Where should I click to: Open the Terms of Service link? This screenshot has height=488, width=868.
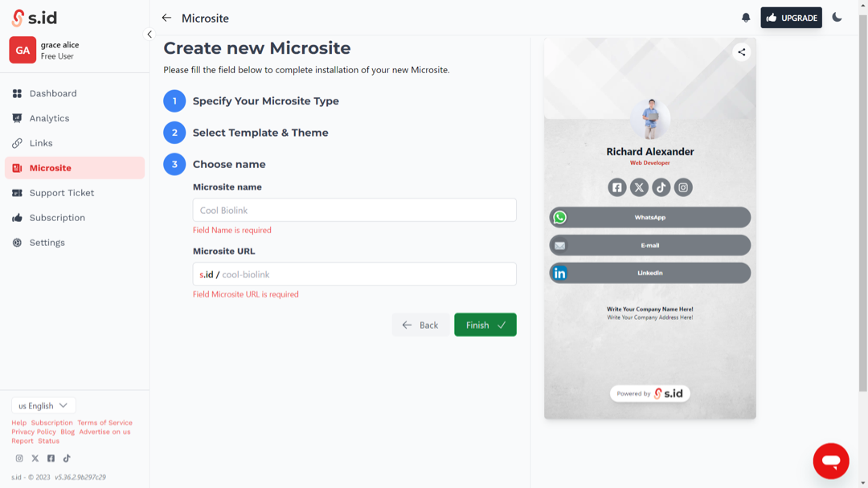click(x=104, y=423)
